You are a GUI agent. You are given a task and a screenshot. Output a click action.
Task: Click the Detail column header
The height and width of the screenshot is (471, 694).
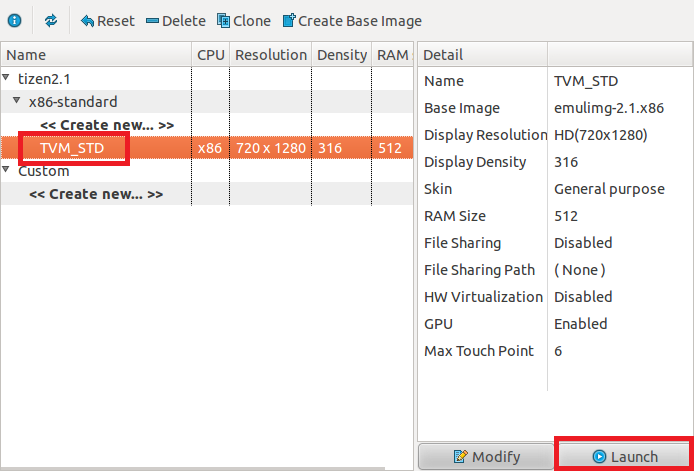(x=482, y=55)
